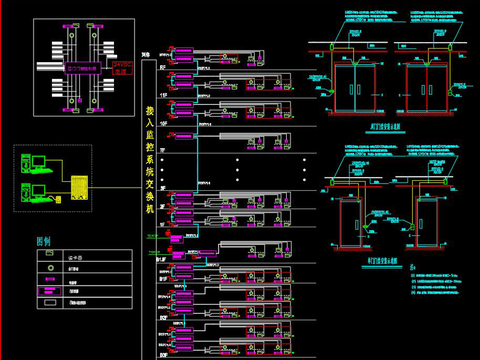
Task: Click the cyan single door installation title
Action: click(x=382, y=261)
